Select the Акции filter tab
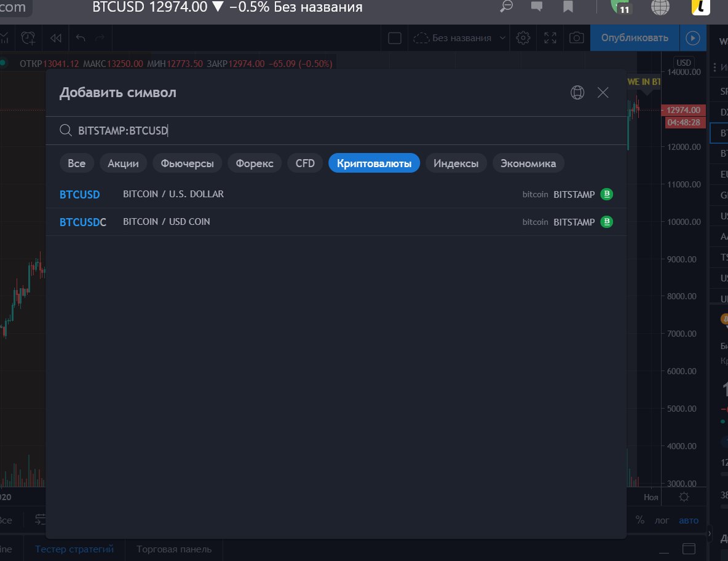This screenshot has height=561, width=728. click(123, 163)
